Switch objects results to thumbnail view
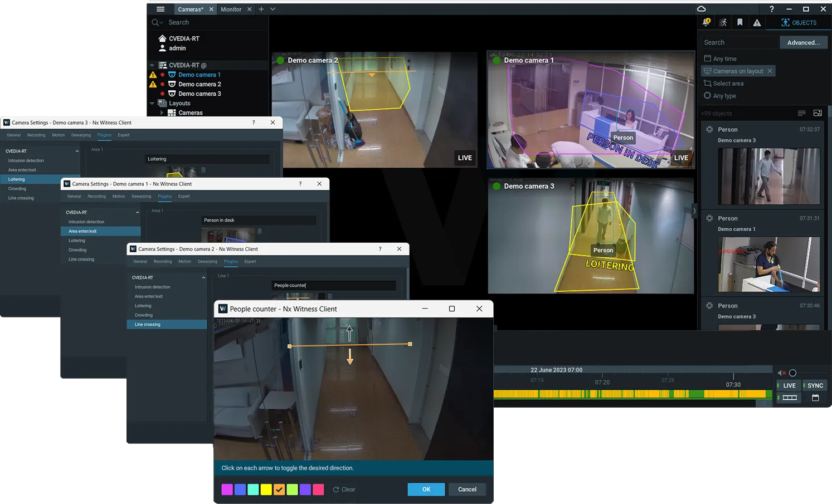This screenshot has height=504, width=832. 818,112
